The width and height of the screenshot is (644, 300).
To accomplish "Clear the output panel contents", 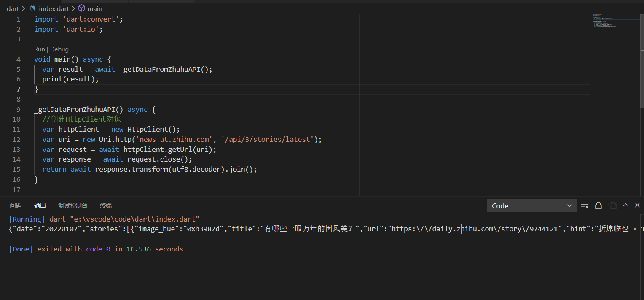I will click(x=585, y=205).
